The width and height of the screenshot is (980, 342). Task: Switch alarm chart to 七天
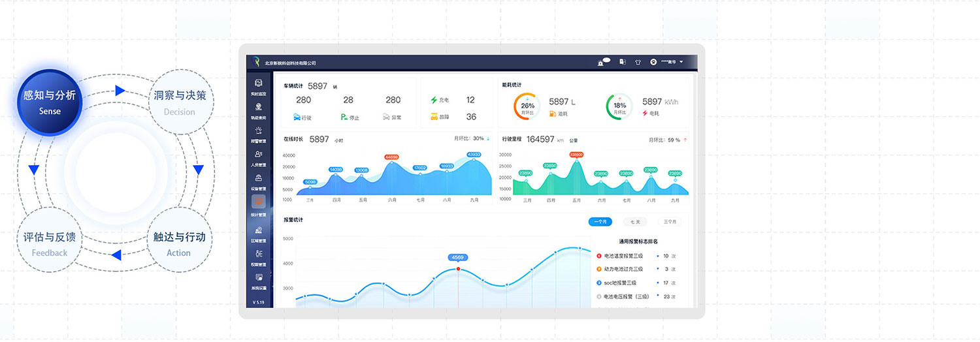634,222
